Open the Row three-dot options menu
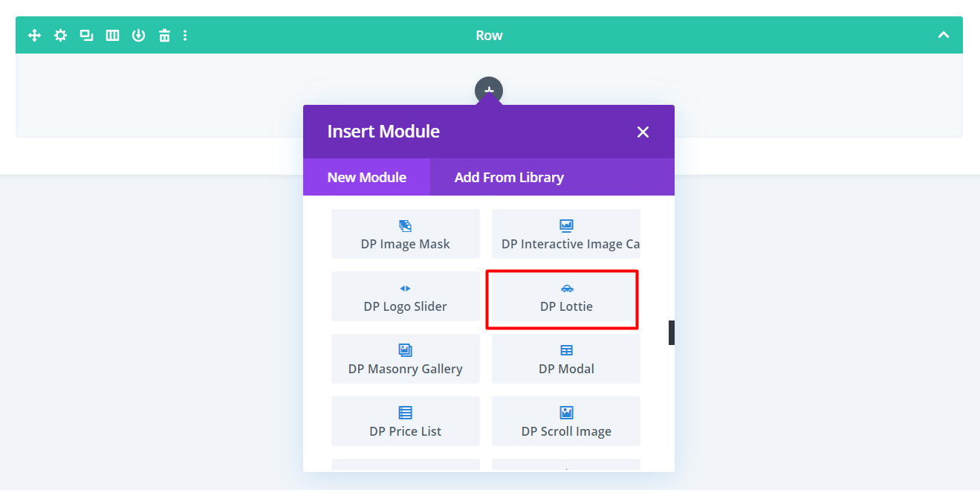Viewport: 980px width, 490px height. tap(185, 35)
